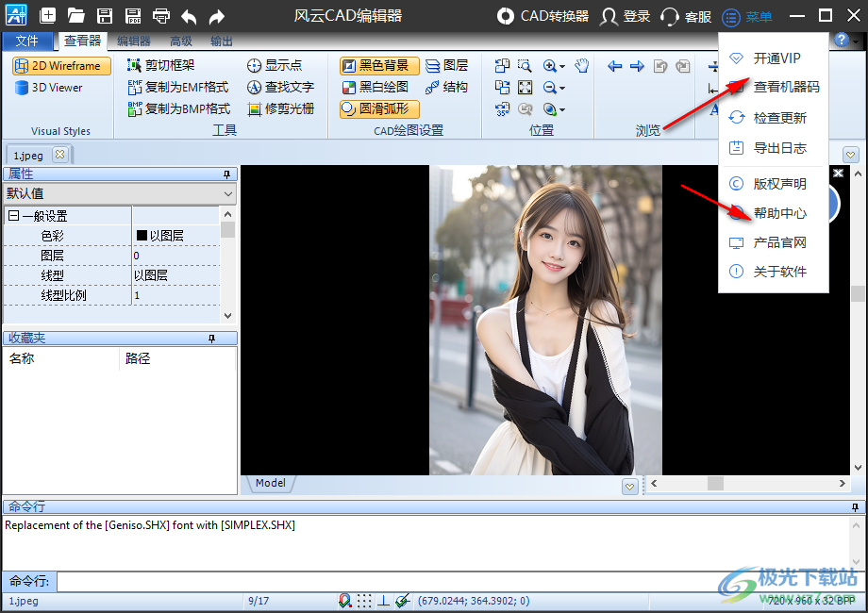Go to next view with right arrow
This screenshot has height=613, width=868.
(x=637, y=66)
